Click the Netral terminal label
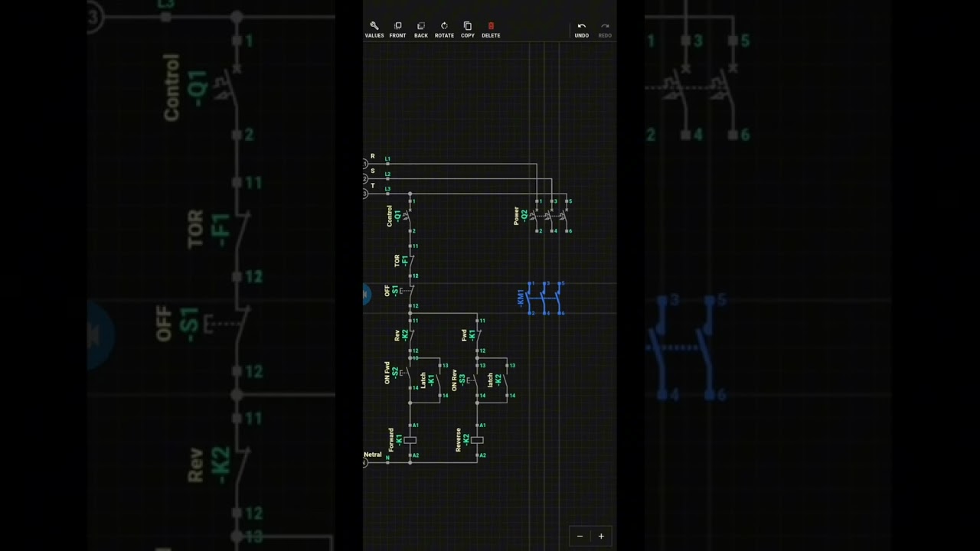 (373, 455)
